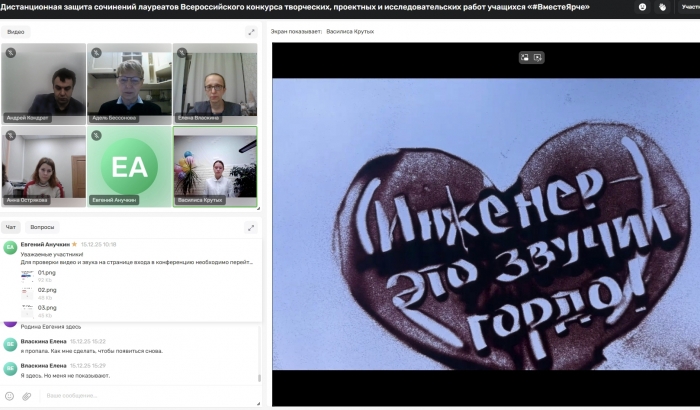This screenshot has width=700, height=410.
Task: Open the Видео panel label button
Action: [16, 32]
